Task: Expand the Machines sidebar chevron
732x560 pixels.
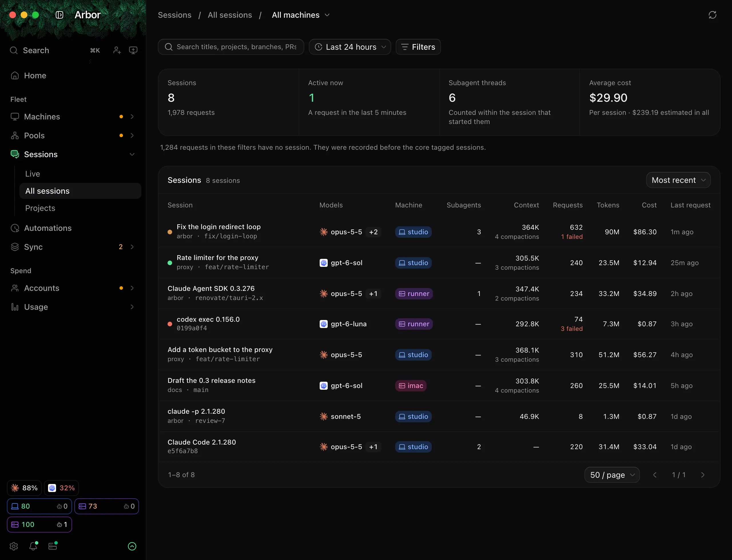Action: (132, 117)
